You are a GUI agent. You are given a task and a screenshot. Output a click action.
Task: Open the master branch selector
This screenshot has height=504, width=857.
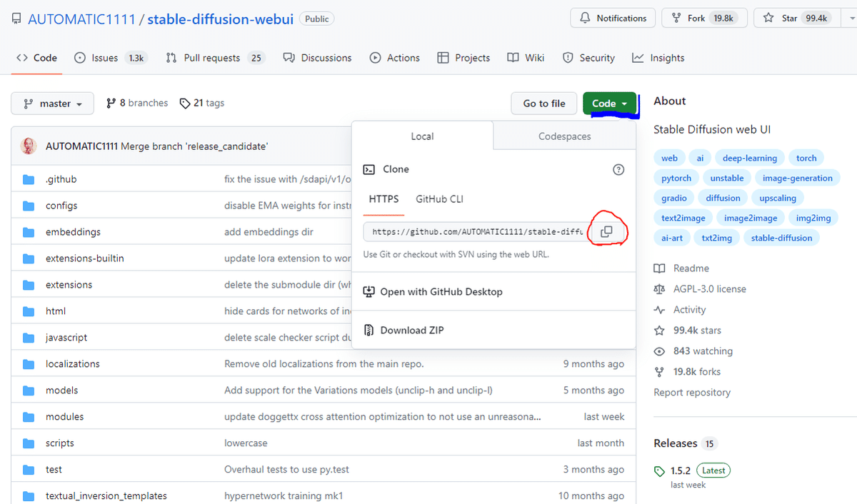pyautogui.click(x=52, y=104)
